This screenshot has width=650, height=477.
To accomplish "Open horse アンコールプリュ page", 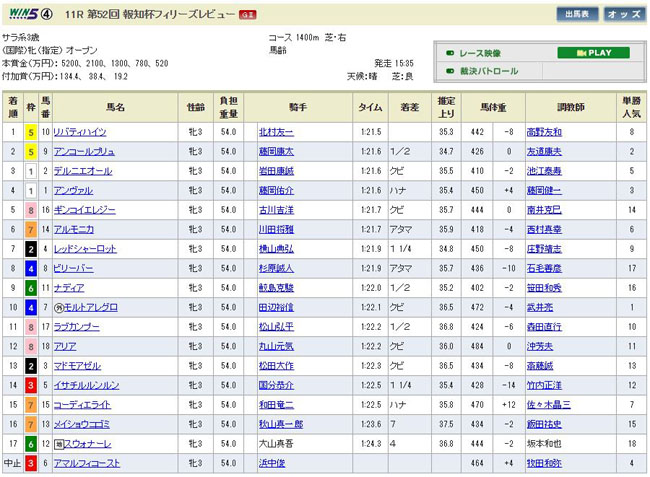I will (x=85, y=151).
